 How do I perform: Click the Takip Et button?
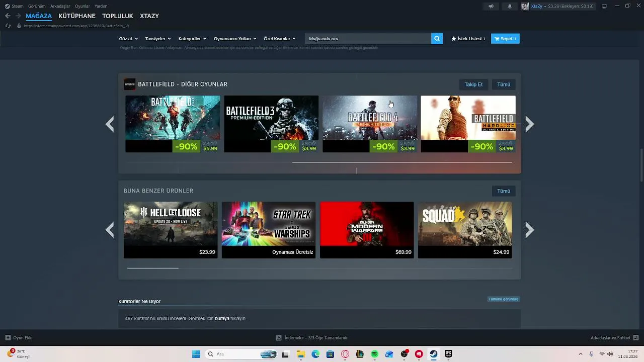(473, 84)
